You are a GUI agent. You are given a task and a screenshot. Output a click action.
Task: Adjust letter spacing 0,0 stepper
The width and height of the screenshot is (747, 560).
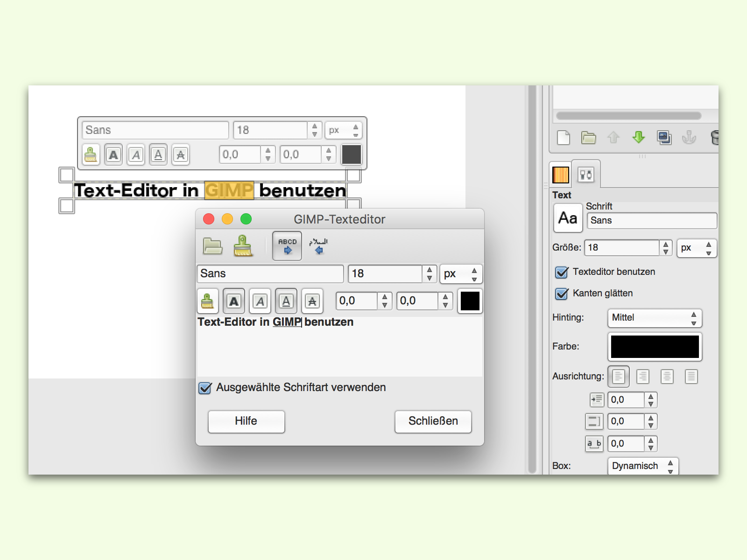point(651,443)
